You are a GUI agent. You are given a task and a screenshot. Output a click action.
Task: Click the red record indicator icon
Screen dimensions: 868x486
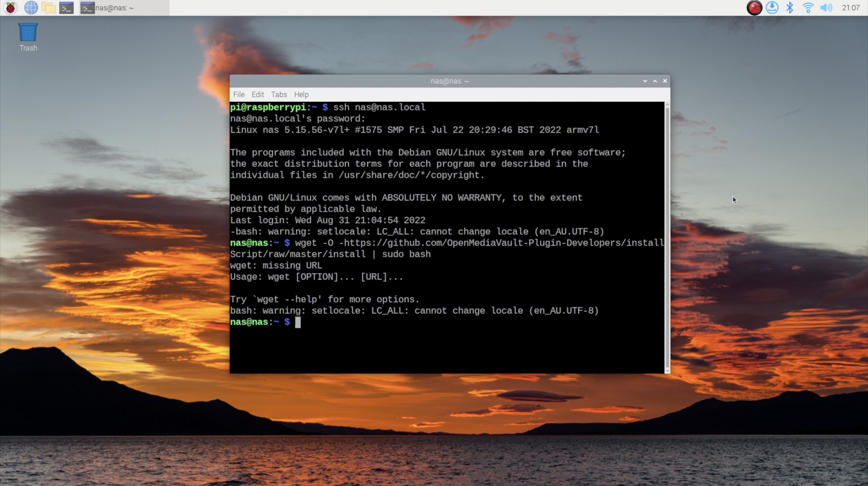754,7
